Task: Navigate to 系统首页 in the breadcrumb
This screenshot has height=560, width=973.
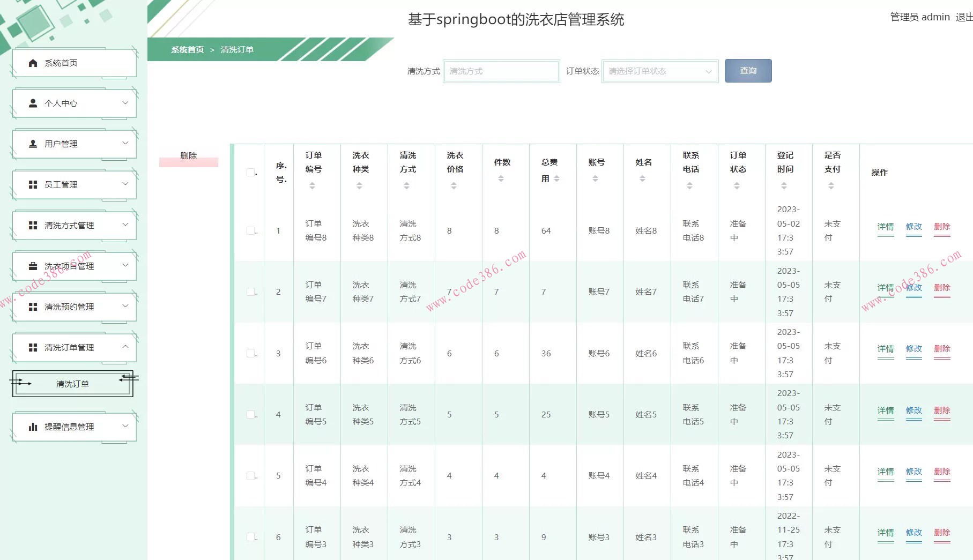Action: pyautogui.click(x=187, y=49)
